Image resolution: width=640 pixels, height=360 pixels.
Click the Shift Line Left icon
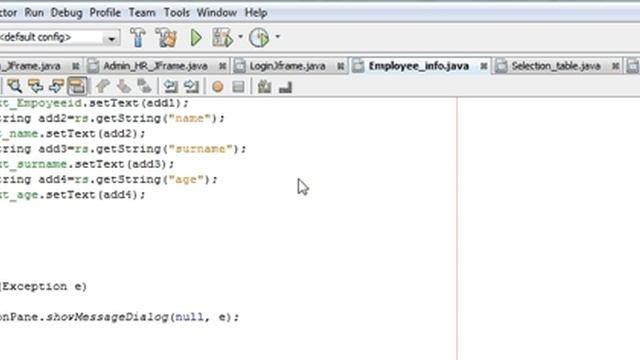170,87
